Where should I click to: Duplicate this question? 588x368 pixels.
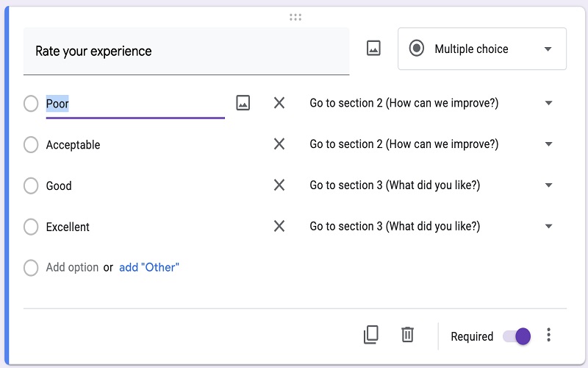(371, 336)
